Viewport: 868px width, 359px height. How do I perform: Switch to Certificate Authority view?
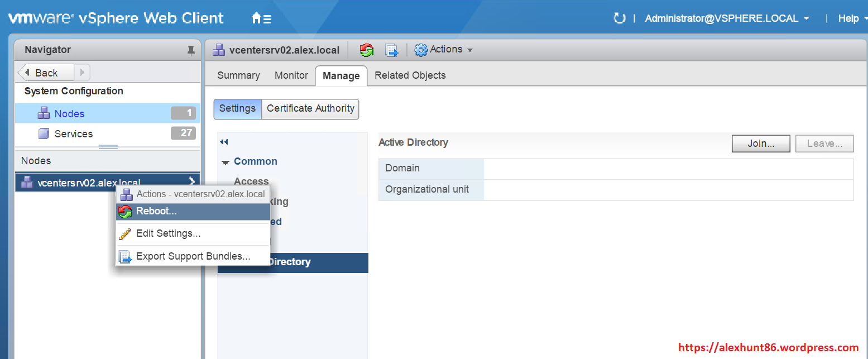(310, 109)
